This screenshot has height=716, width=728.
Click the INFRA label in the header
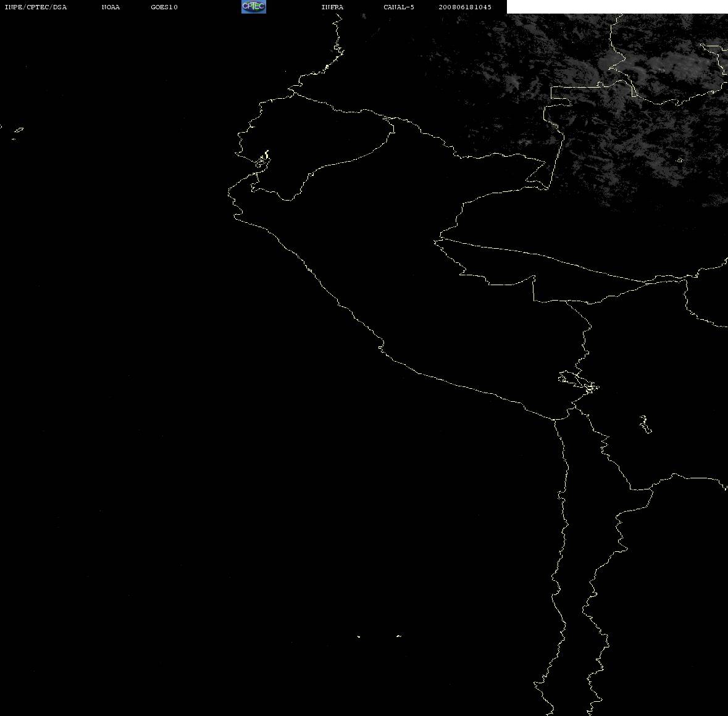[x=332, y=7]
